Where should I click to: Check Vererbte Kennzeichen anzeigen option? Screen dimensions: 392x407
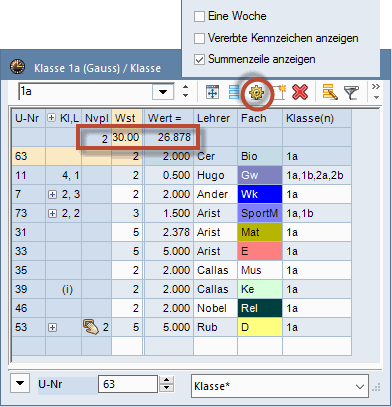pyautogui.click(x=199, y=38)
